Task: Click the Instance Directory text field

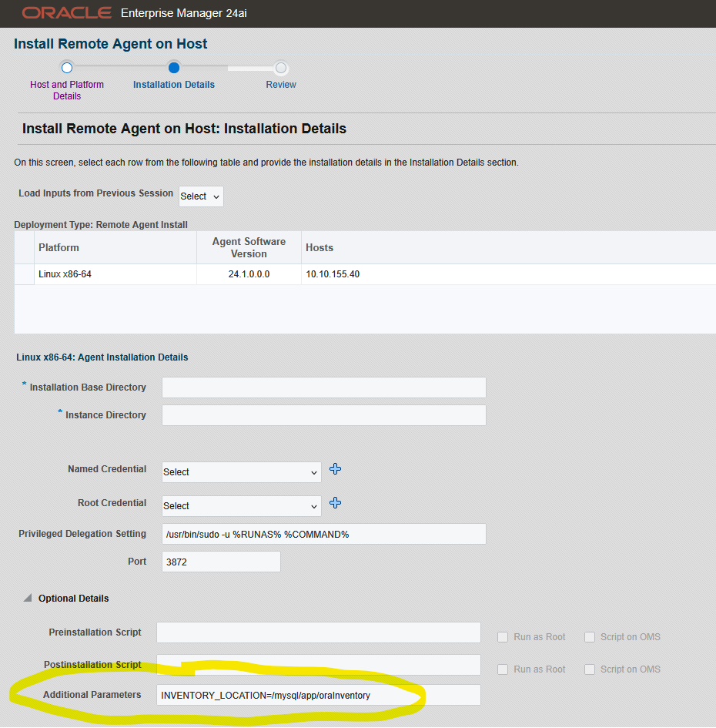Action: pyautogui.click(x=324, y=415)
